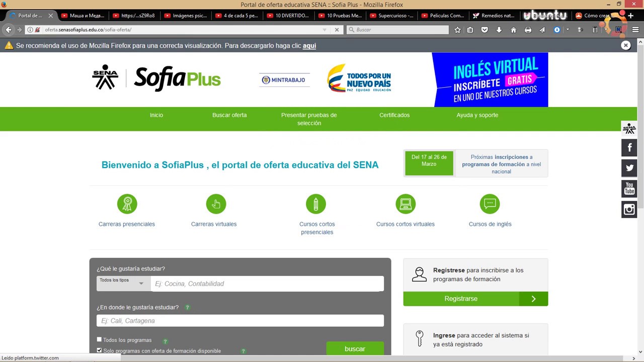644x362 pixels.
Task: Click the paper plane share icon
Action: point(542,30)
